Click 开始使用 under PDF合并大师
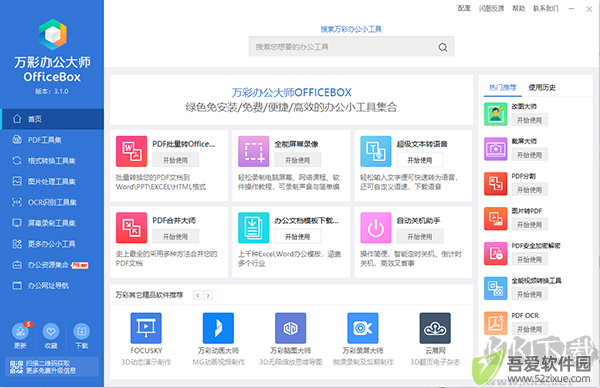This screenshot has width=600, height=388. click(x=176, y=236)
